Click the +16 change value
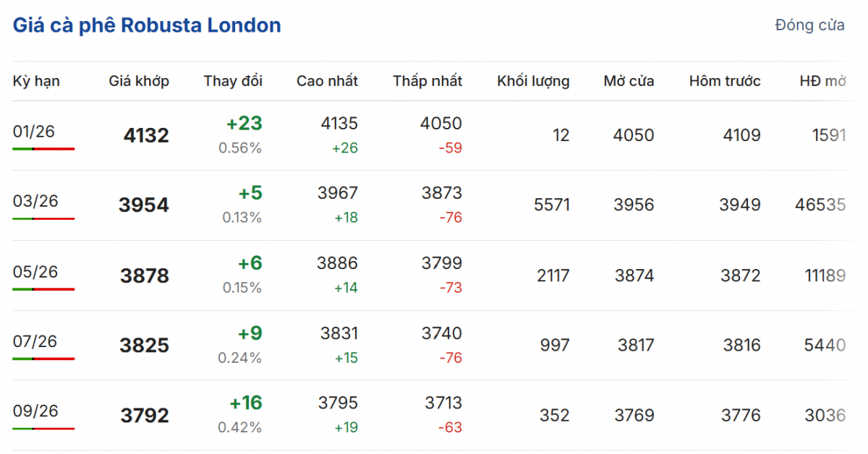This screenshot has height=454, width=868. click(x=246, y=403)
